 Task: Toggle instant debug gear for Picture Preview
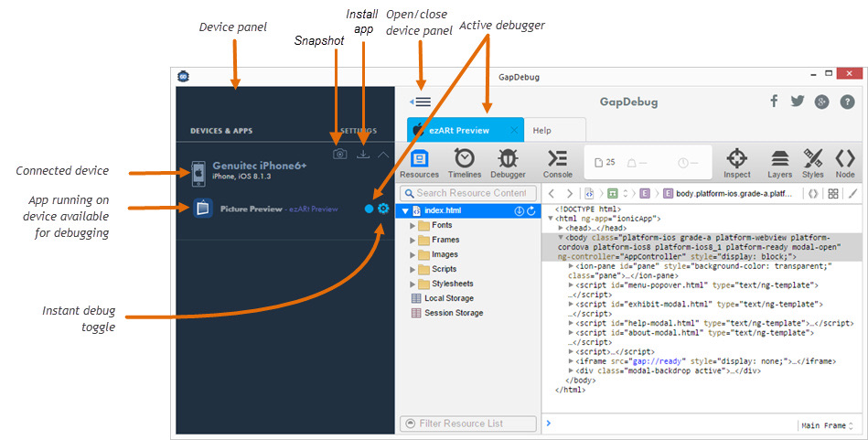click(383, 209)
